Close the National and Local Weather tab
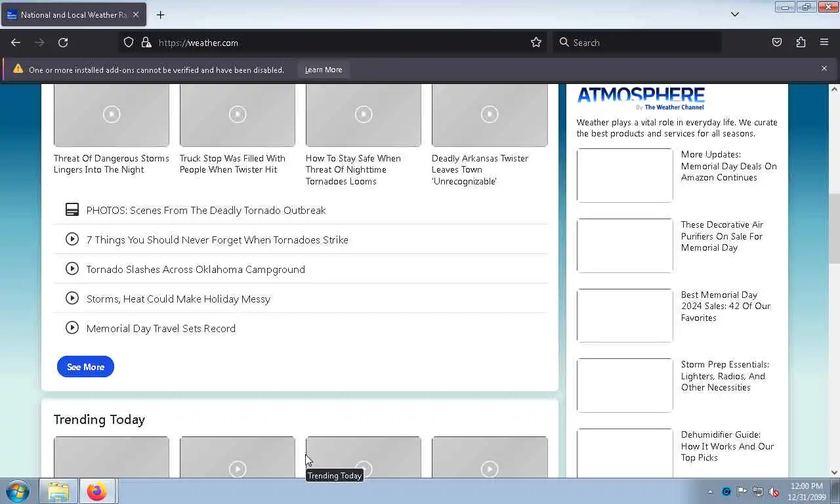Image resolution: width=840 pixels, height=504 pixels. (x=136, y=14)
